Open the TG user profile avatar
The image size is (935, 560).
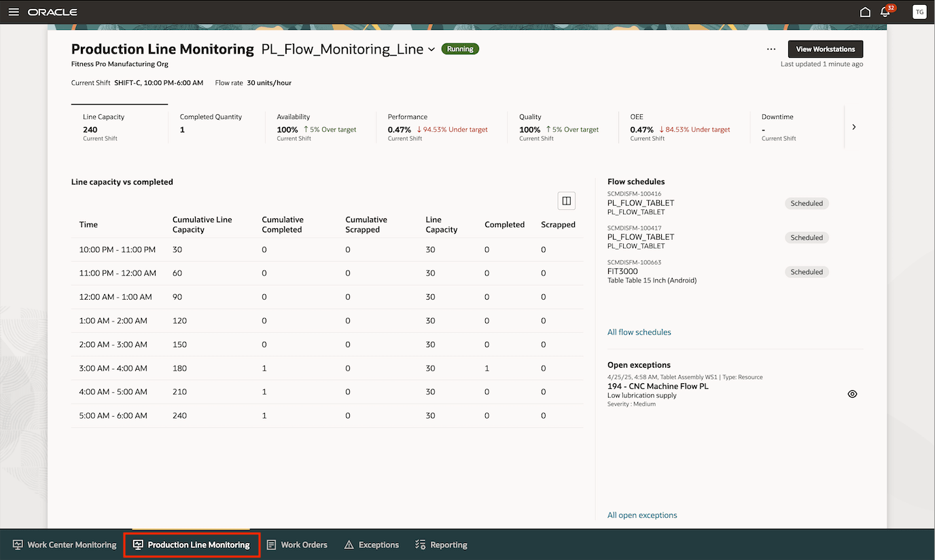pyautogui.click(x=919, y=12)
